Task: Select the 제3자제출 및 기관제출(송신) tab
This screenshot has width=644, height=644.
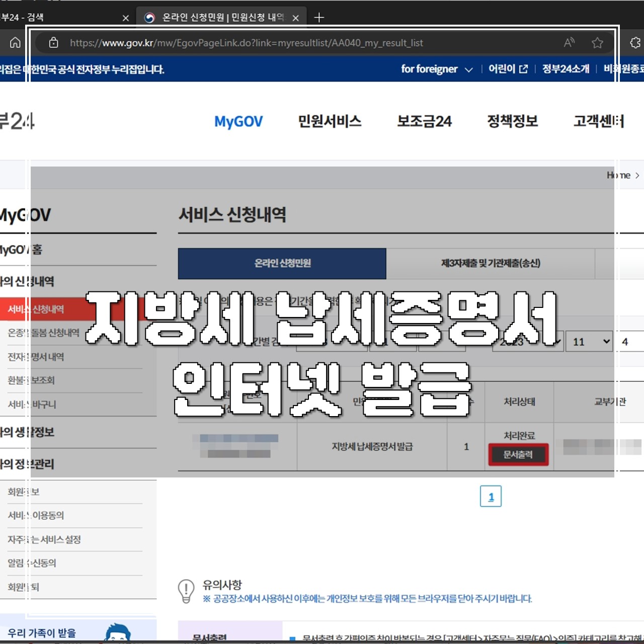Action: pyautogui.click(x=491, y=263)
